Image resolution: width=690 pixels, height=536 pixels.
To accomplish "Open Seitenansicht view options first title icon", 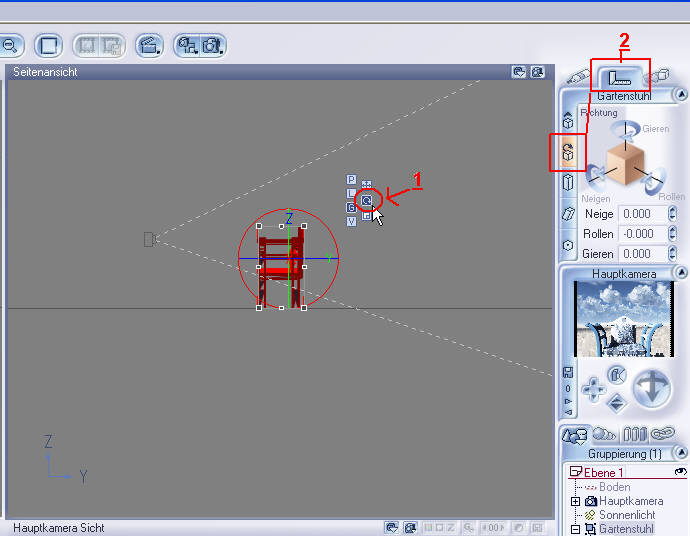I will coord(518,72).
